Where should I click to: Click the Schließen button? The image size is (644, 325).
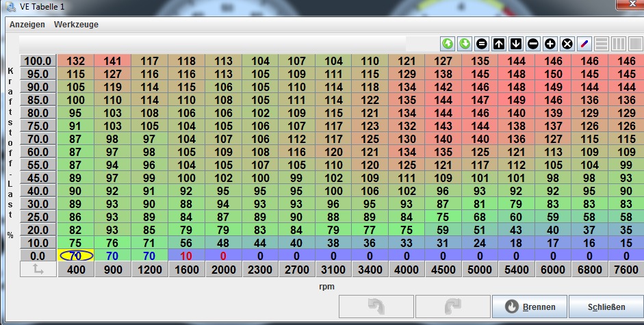(606, 307)
